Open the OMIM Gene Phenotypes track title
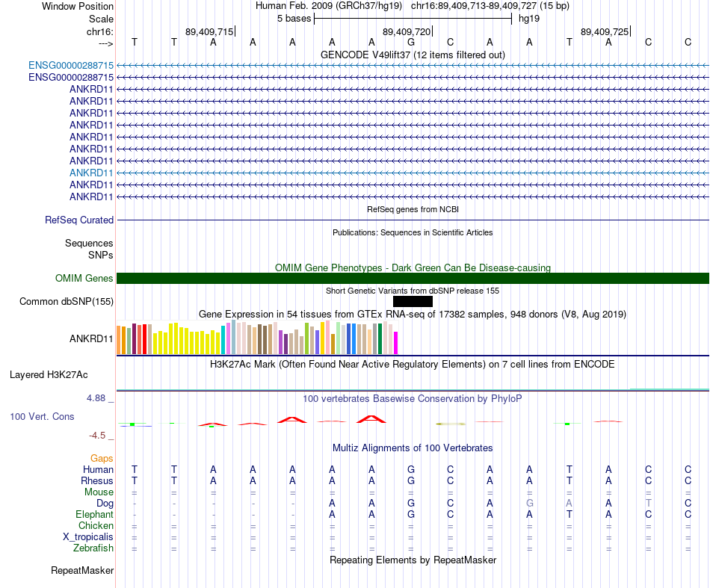 click(413, 267)
